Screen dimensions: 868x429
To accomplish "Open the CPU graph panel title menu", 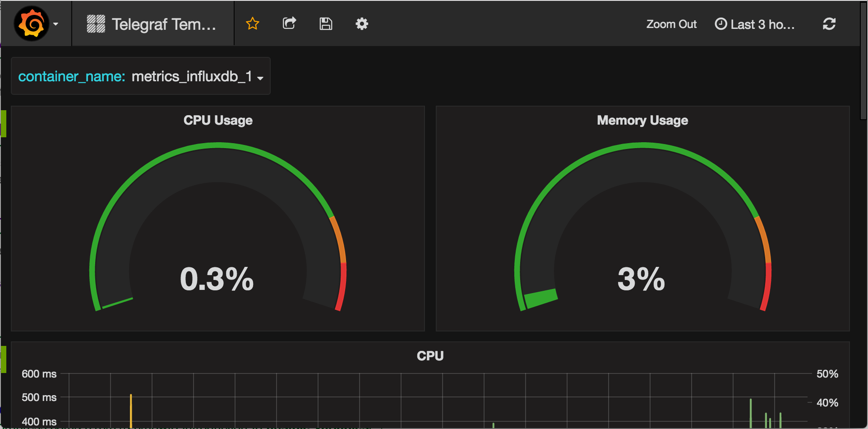I will 430,356.
